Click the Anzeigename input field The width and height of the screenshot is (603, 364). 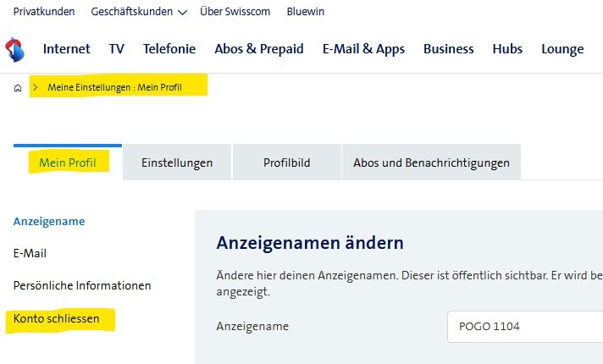coord(524,326)
